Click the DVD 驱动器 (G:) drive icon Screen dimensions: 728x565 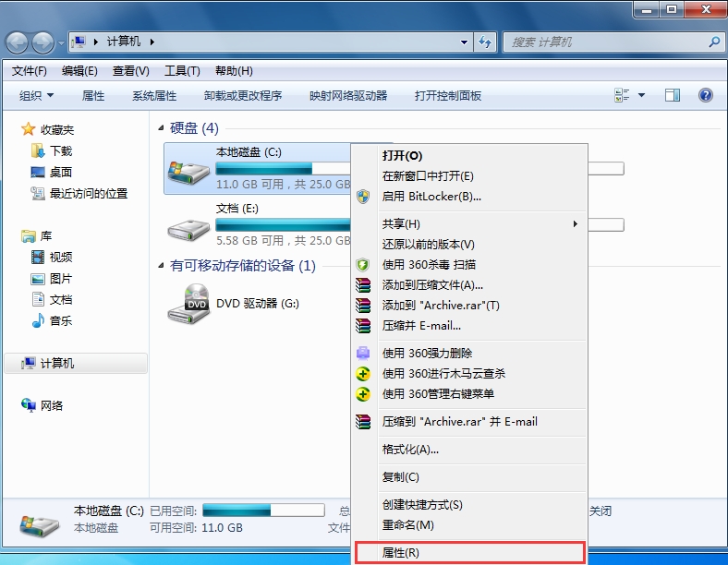coord(188,304)
